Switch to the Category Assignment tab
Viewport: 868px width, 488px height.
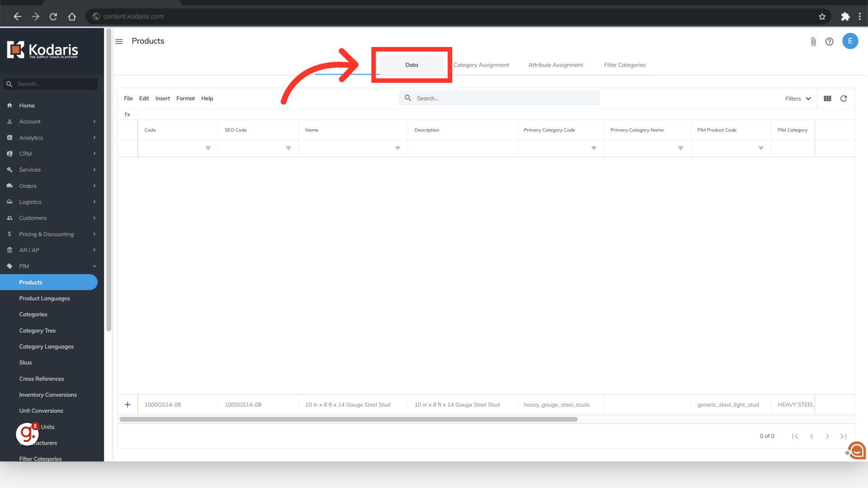pyautogui.click(x=481, y=65)
